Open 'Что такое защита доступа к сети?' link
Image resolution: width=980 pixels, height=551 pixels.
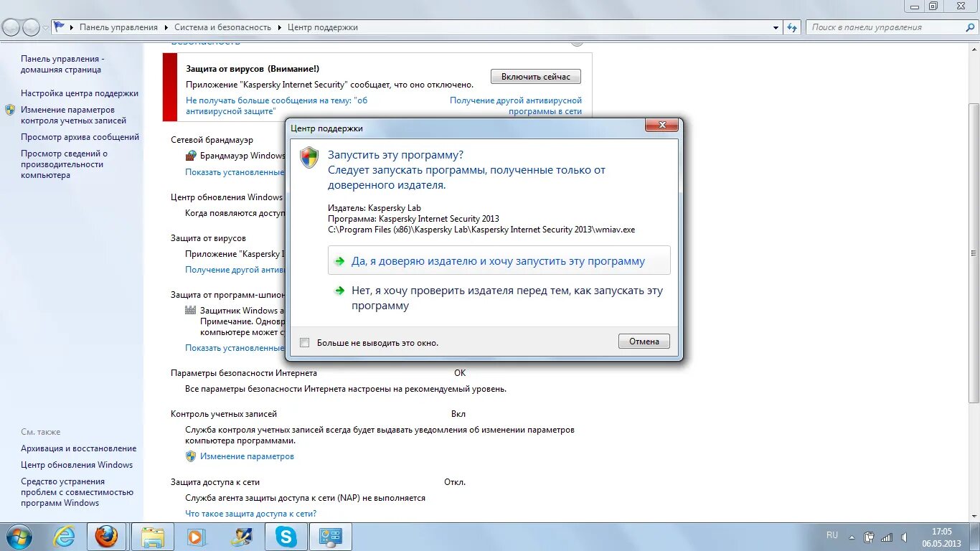point(250,514)
